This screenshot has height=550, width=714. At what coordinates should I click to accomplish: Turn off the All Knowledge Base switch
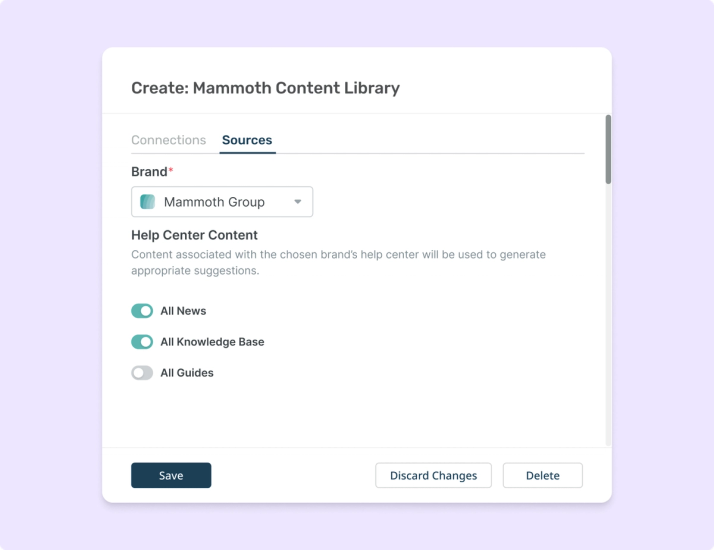coord(142,342)
